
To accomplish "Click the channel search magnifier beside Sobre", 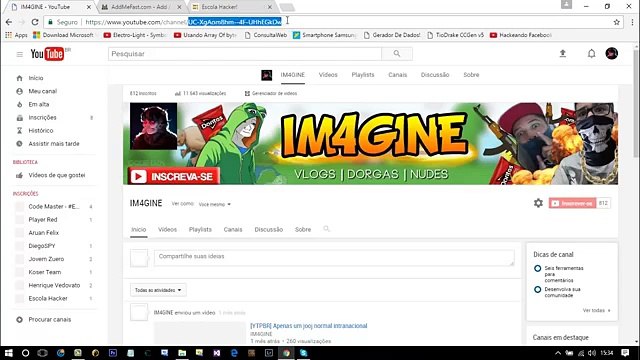I will 326,229.
